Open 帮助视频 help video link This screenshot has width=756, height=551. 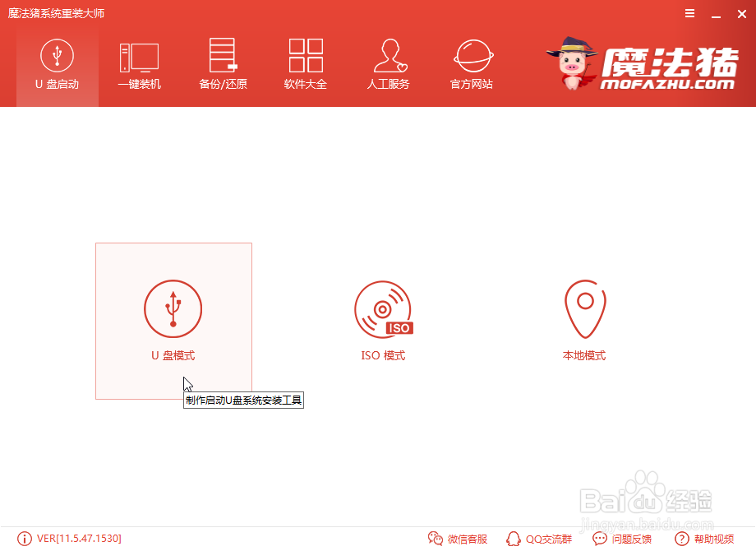(714, 539)
